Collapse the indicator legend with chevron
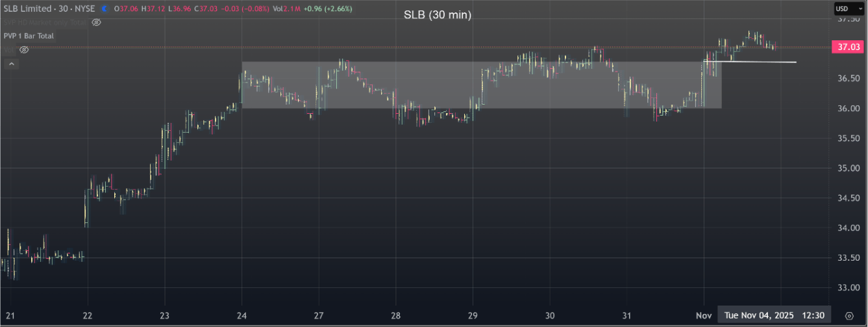868x327 pixels. coord(11,64)
